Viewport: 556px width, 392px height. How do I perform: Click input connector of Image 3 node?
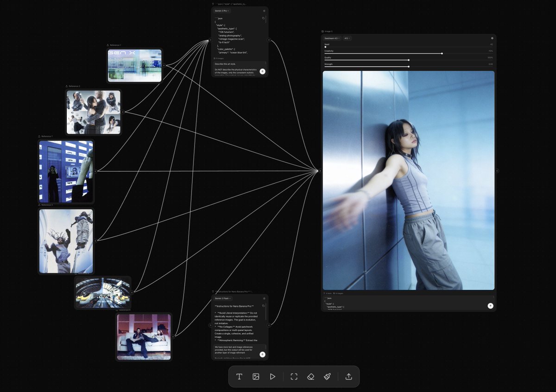pyautogui.click(x=320, y=171)
